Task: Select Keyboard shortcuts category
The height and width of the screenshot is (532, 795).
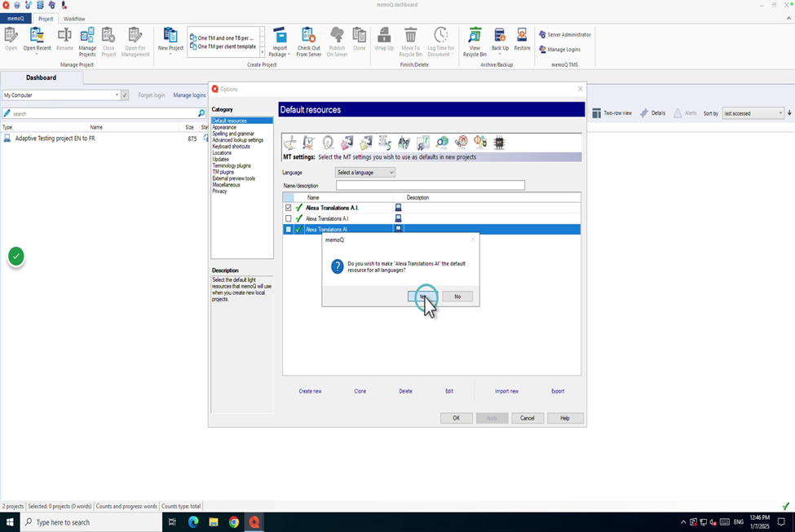Action: [x=232, y=147]
